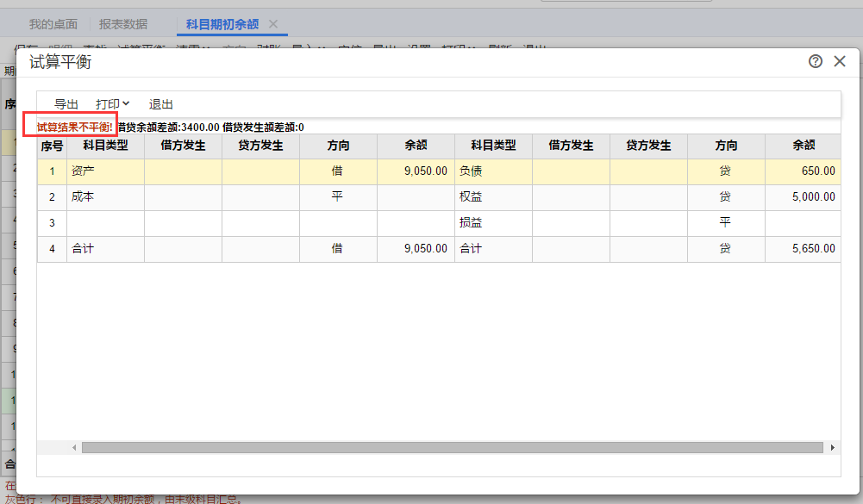Click the 负债 cell
This screenshot has width=863, height=504.
click(x=493, y=171)
